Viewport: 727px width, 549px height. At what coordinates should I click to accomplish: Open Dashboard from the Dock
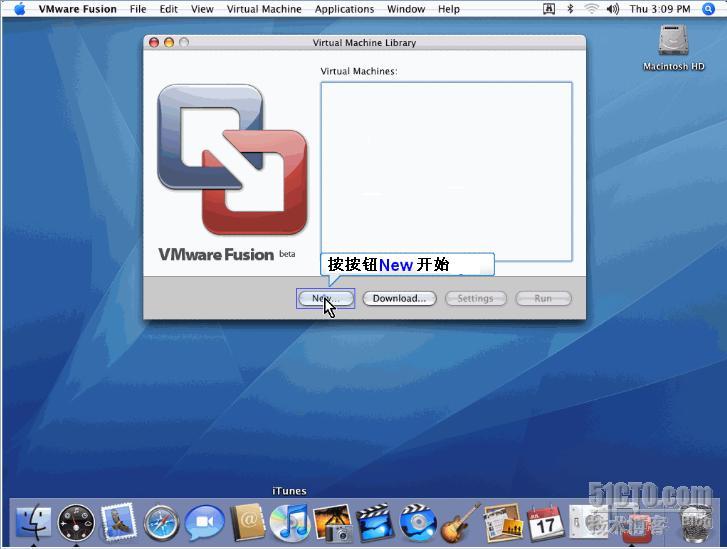click(76, 523)
